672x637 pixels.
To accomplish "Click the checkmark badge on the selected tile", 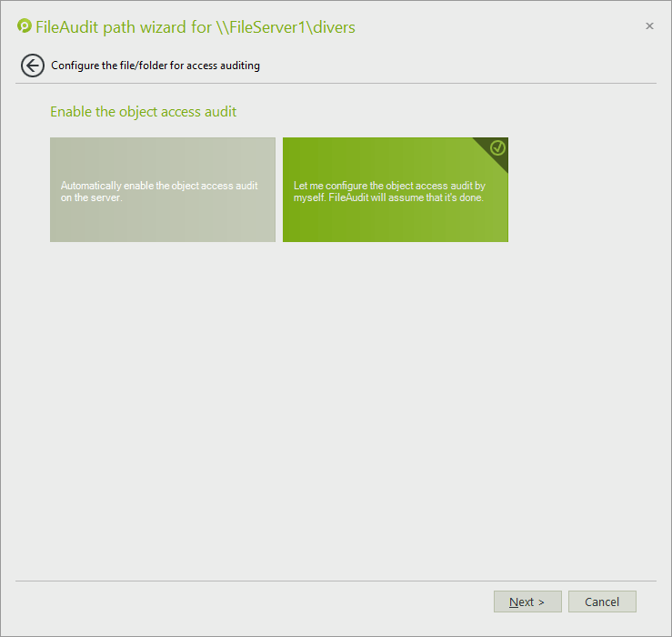I will (497, 147).
